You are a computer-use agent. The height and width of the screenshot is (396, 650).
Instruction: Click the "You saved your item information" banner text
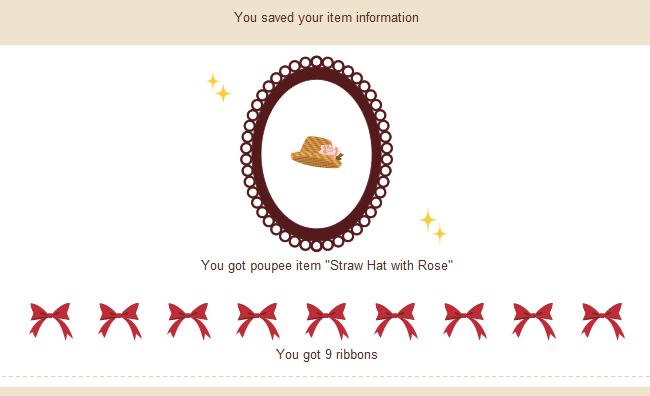[x=326, y=17]
